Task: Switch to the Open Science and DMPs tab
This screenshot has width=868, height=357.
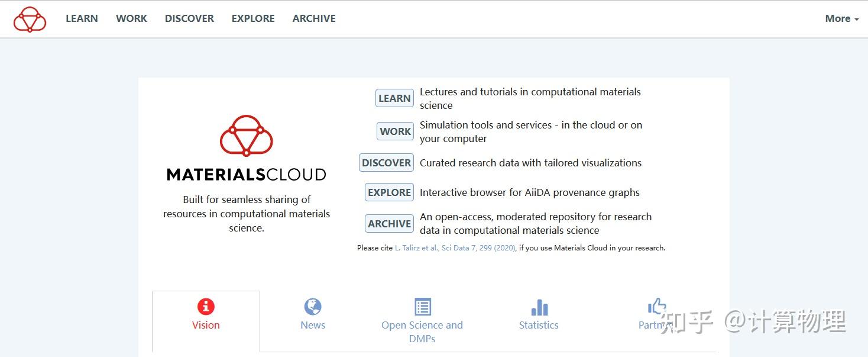Action: click(x=422, y=332)
